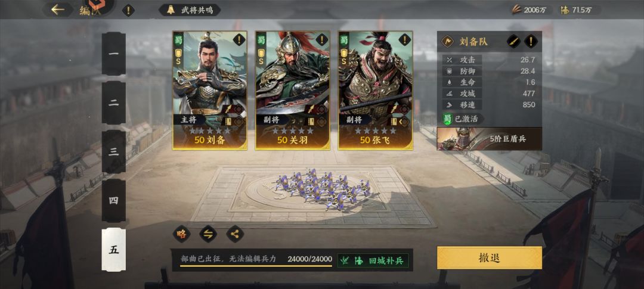Select the 5阶巨盾兵 troop type banner
The height and width of the screenshot is (289, 644).
coord(489,139)
